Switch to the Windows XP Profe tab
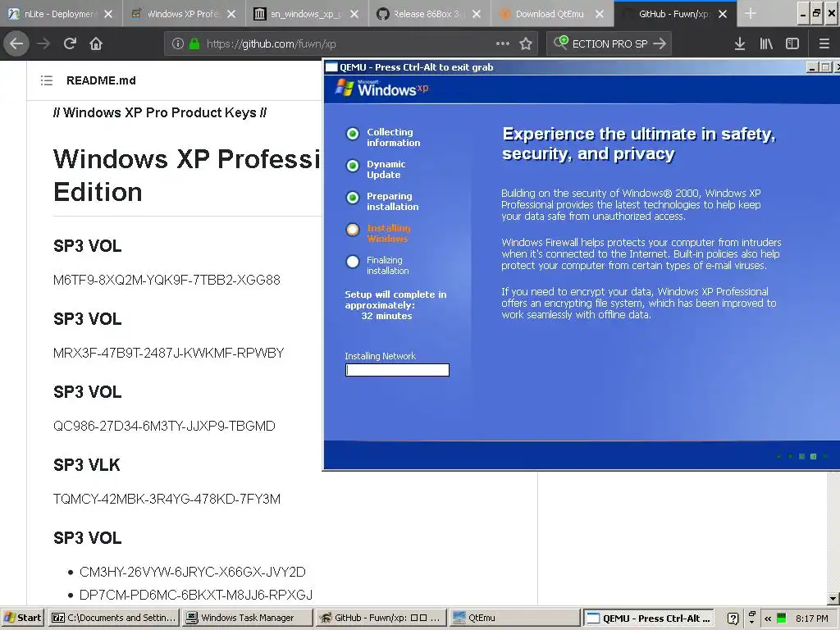This screenshot has width=840, height=630. 183,14
